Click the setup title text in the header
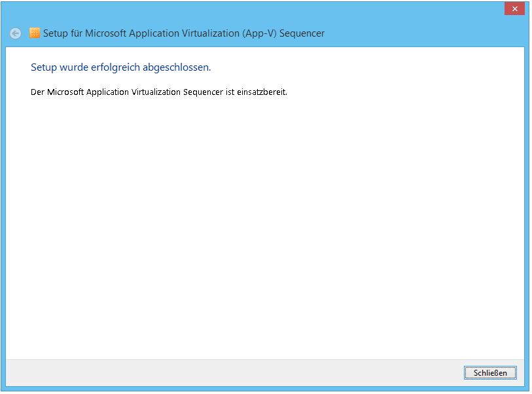The height and width of the screenshot is (394, 532). tap(183, 33)
